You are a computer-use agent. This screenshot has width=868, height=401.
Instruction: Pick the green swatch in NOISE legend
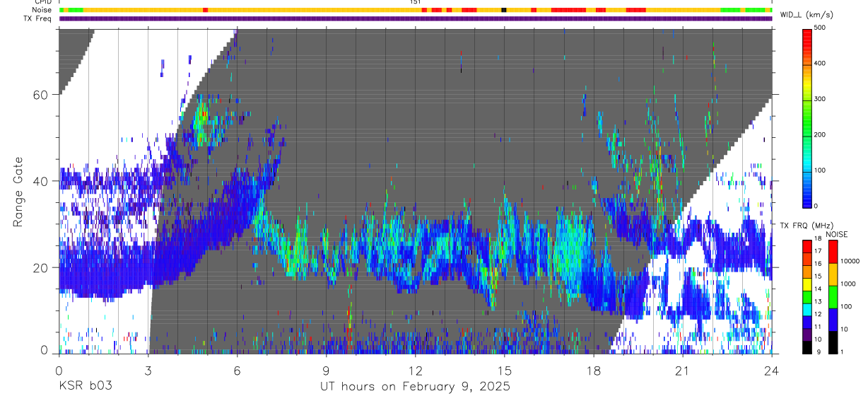(833, 296)
